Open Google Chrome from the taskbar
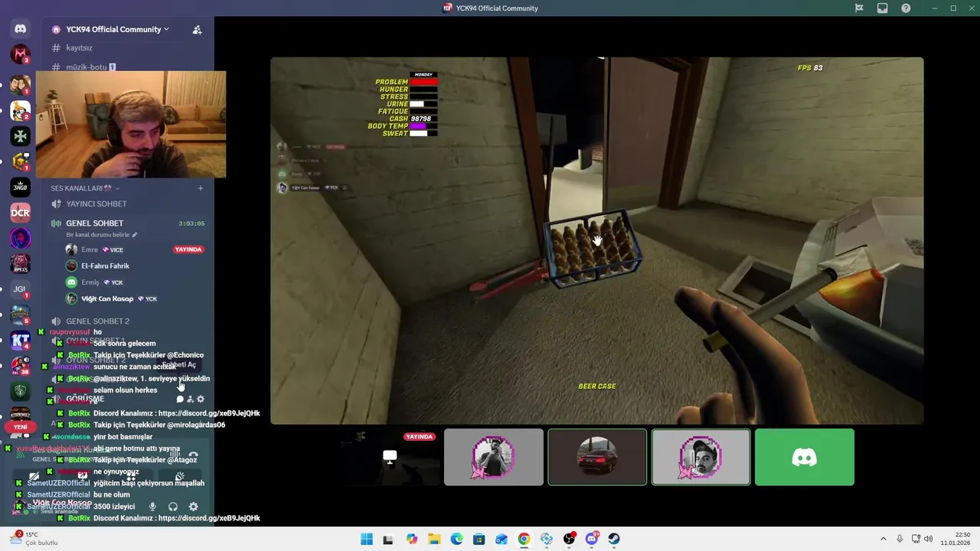Viewport: 980px width, 551px height. point(524,539)
